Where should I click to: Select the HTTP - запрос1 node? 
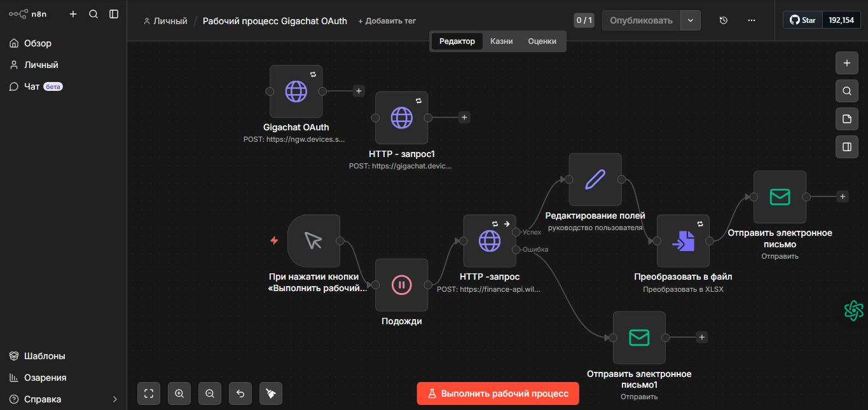click(401, 118)
